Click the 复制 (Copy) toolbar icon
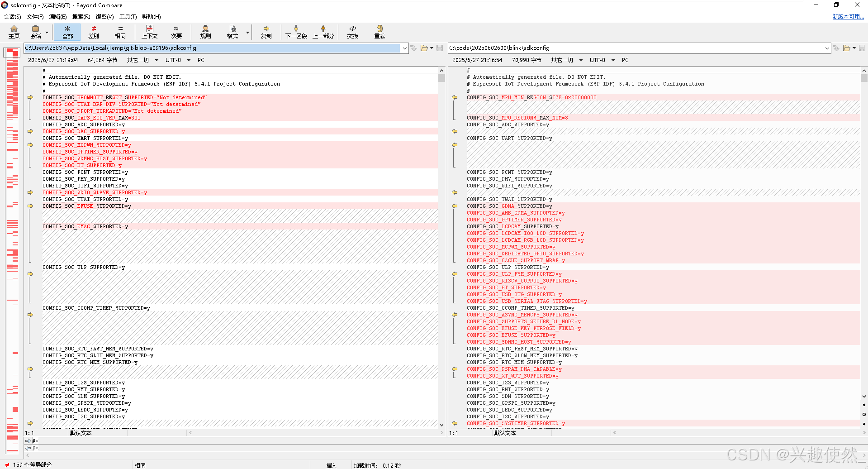868x469 pixels. [x=266, y=32]
